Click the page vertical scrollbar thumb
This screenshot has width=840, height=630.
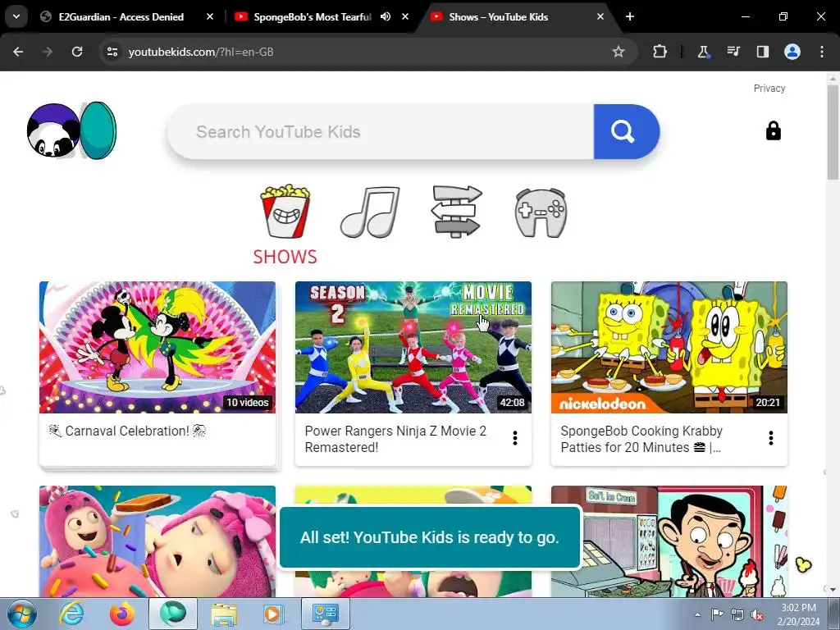[833, 132]
